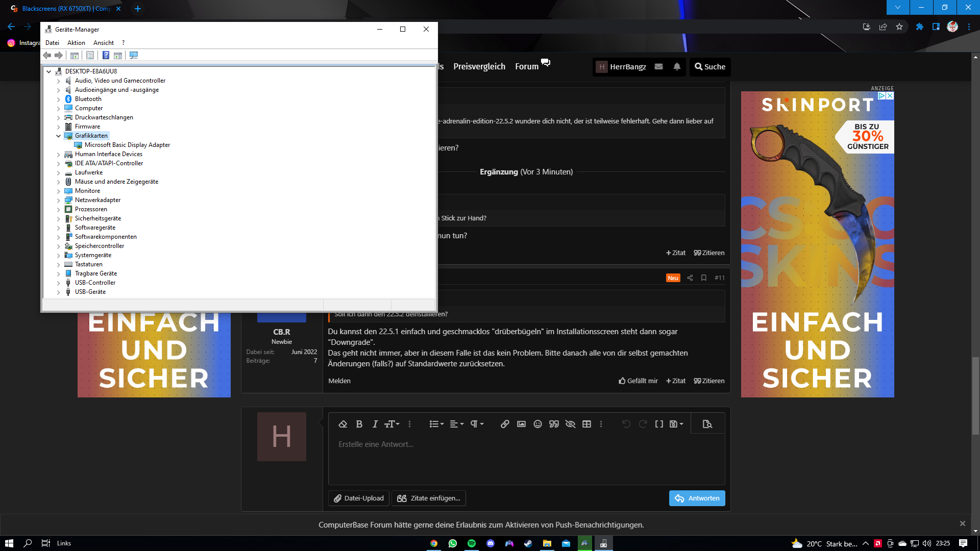Open the smilies picker in the editor

pyautogui.click(x=537, y=424)
